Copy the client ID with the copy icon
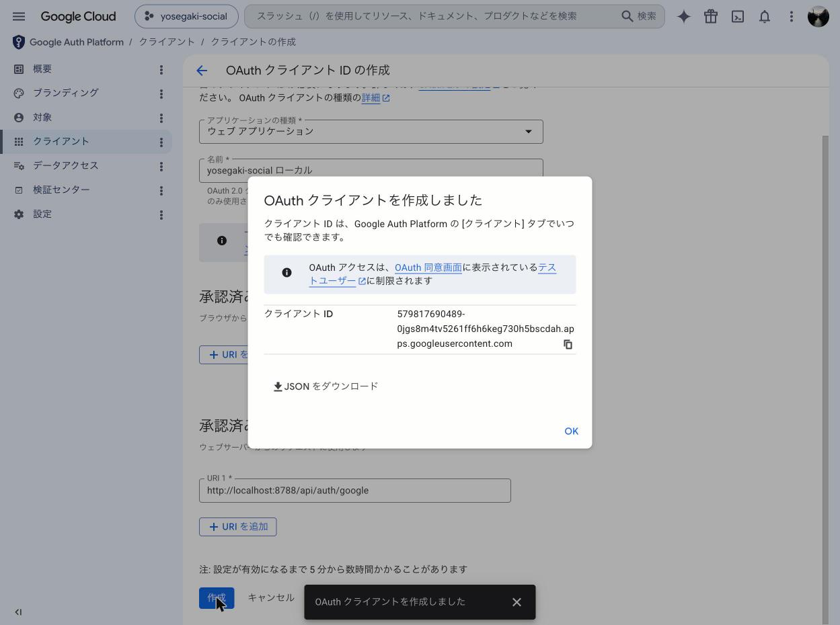840x625 pixels. [568, 345]
